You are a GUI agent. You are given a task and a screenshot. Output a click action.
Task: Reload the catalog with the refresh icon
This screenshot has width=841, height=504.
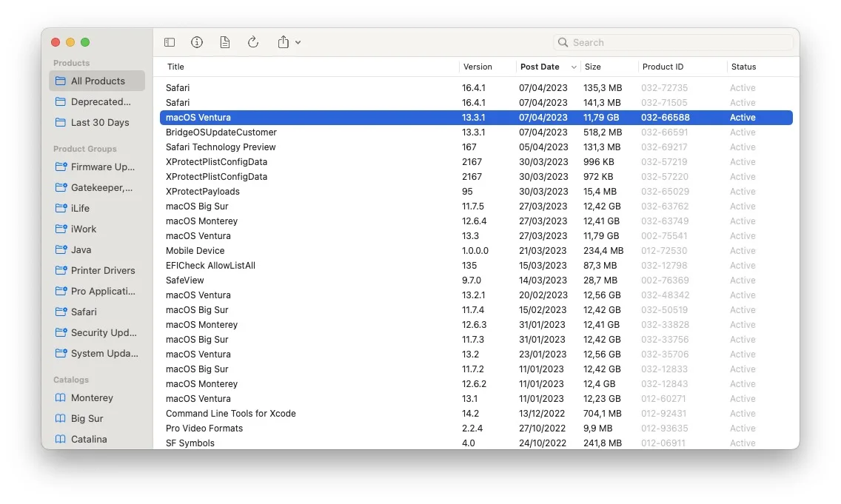(x=253, y=42)
